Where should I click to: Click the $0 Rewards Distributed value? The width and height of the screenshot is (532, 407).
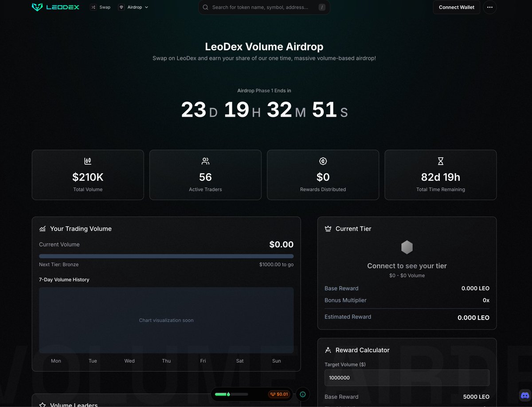323,177
